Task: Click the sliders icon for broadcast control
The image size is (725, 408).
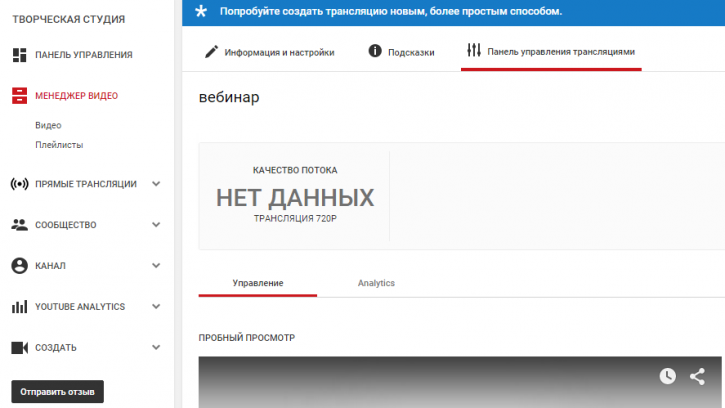Action: (x=474, y=50)
